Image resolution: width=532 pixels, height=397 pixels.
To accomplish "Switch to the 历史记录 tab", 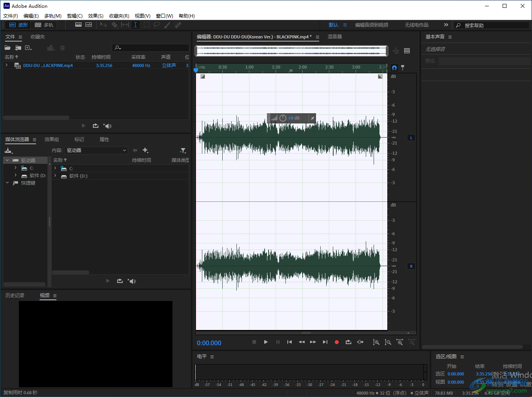I will point(15,295).
